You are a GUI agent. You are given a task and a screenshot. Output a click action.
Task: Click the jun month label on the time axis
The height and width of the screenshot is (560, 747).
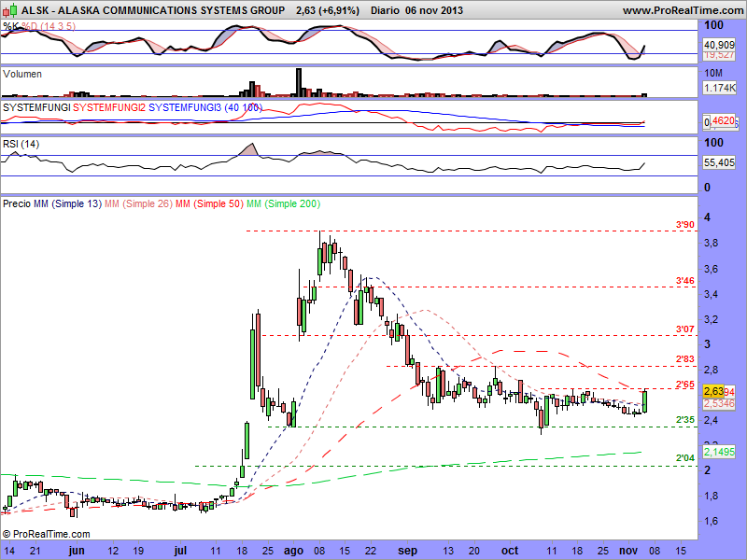(77, 551)
